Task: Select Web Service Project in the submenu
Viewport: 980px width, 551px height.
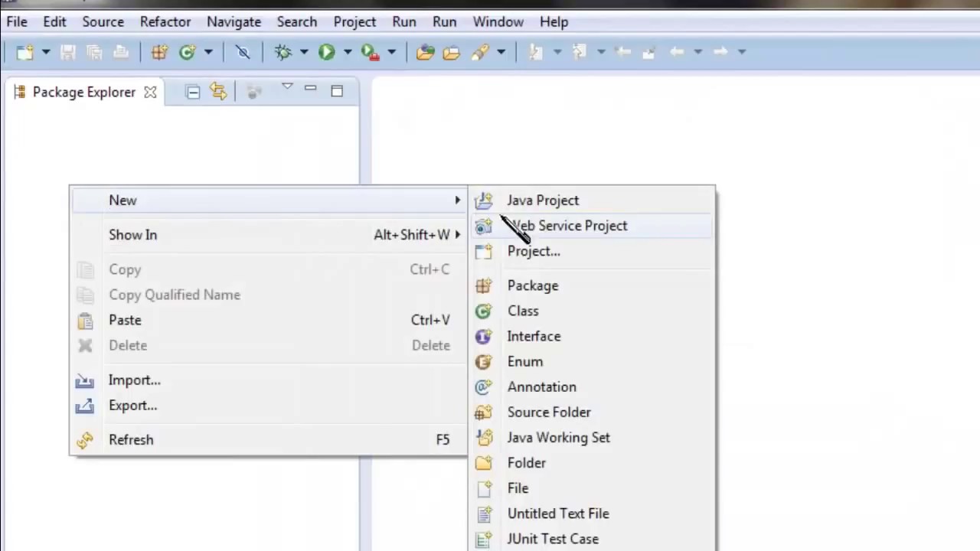Action: (x=592, y=226)
